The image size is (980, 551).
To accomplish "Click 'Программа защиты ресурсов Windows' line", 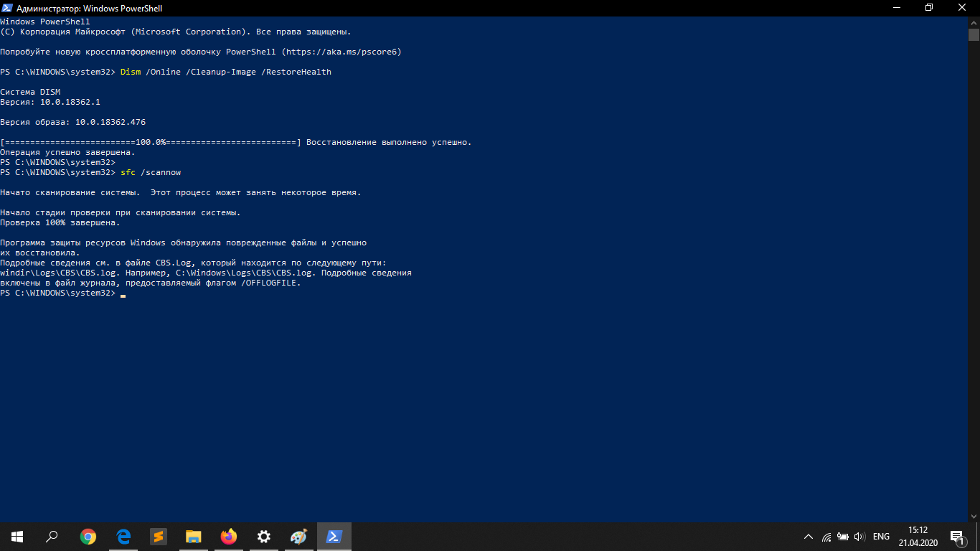I will point(183,242).
